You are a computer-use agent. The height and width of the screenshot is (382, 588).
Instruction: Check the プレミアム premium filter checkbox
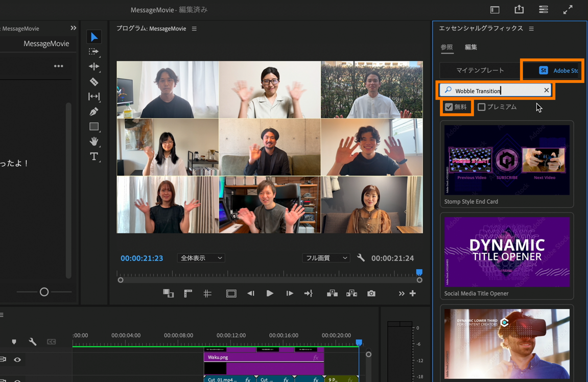point(482,107)
